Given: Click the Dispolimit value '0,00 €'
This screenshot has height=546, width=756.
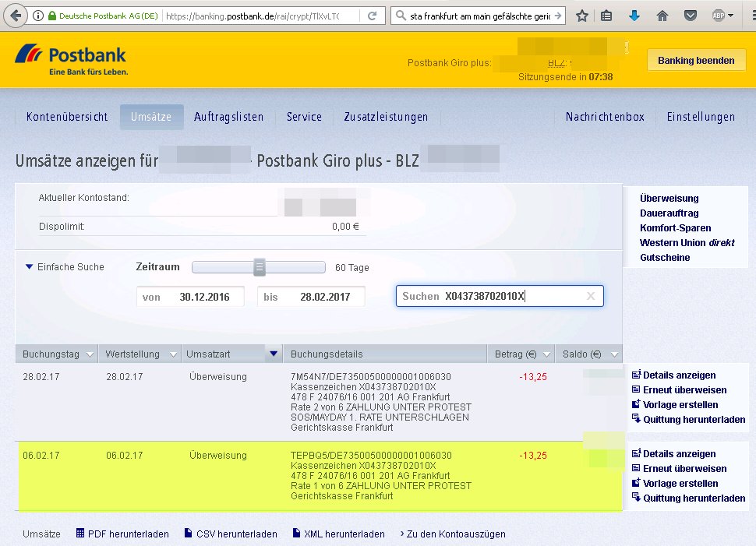Looking at the screenshot, I should coord(345,227).
